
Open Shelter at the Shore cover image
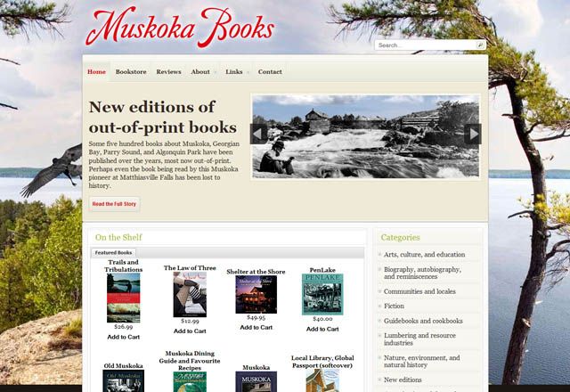(x=256, y=295)
